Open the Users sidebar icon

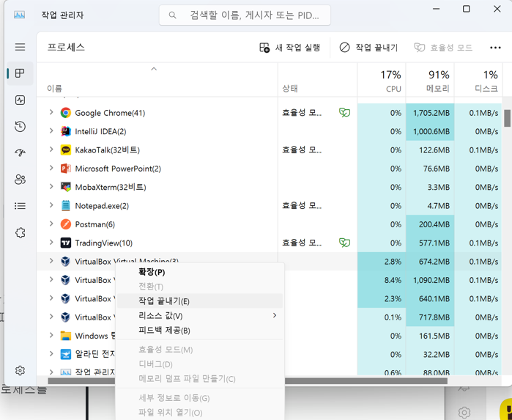point(20,180)
